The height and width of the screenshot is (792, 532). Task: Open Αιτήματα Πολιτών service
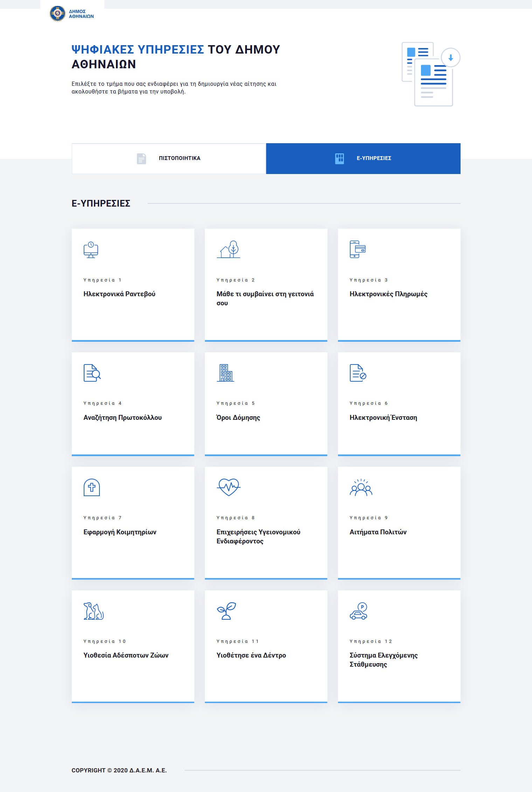378,532
